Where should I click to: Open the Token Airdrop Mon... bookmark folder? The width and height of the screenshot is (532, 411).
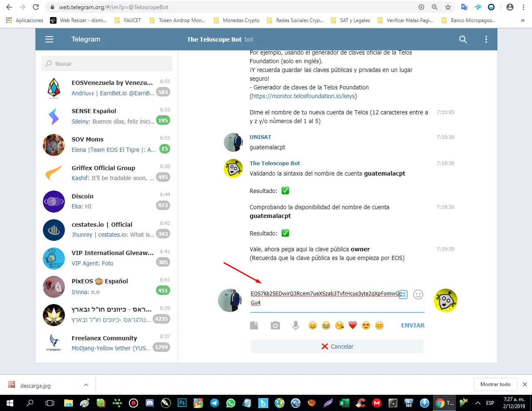tap(177, 20)
